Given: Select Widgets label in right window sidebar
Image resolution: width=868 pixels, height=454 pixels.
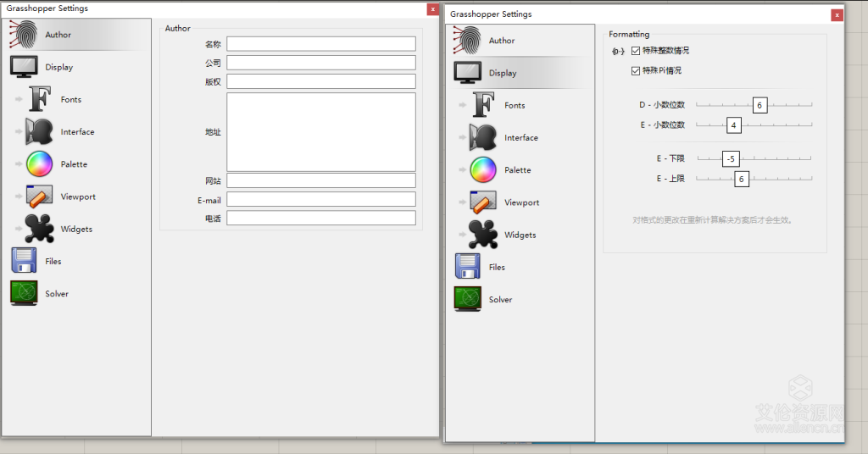Looking at the screenshot, I should point(520,235).
